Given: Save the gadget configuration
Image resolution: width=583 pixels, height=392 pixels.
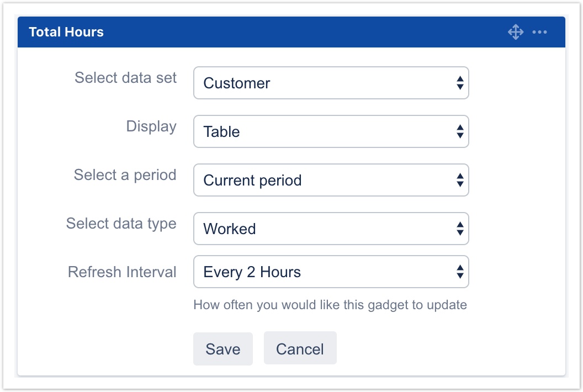Looking at the screenshot, I should click(223, 349).
